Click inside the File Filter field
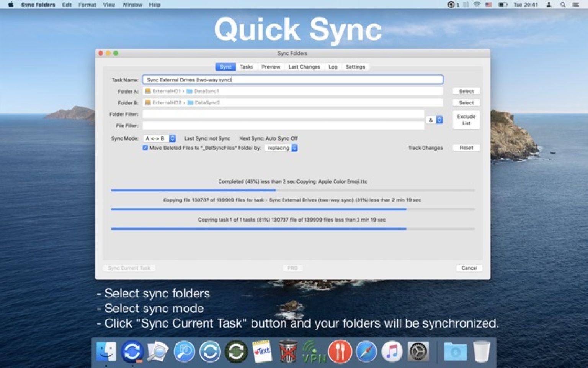588x368 pixels. click(x=283, y=125)
